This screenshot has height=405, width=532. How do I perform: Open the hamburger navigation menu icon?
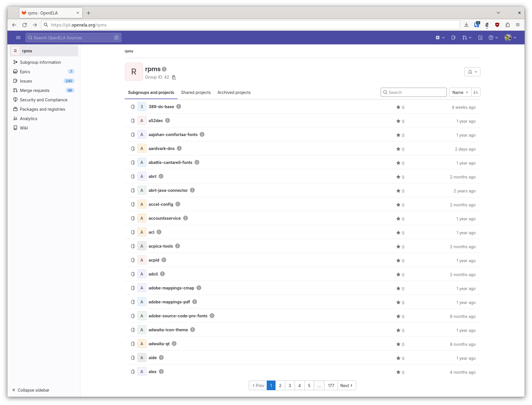(x=18, y=37)
